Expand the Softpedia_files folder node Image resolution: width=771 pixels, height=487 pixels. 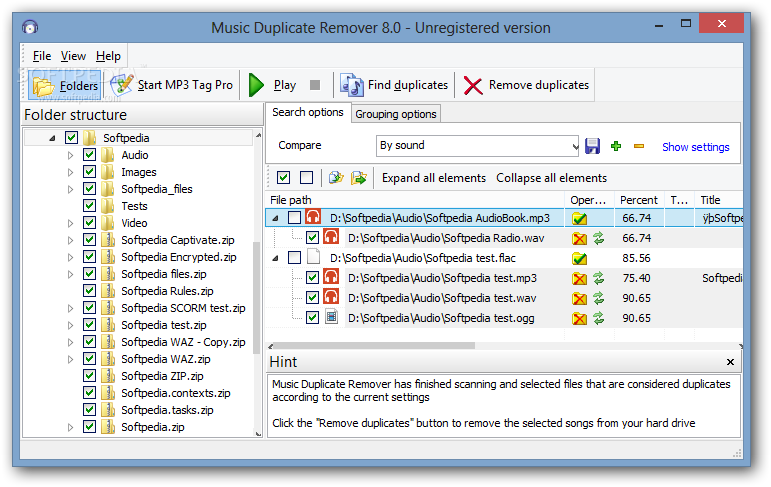70,189
